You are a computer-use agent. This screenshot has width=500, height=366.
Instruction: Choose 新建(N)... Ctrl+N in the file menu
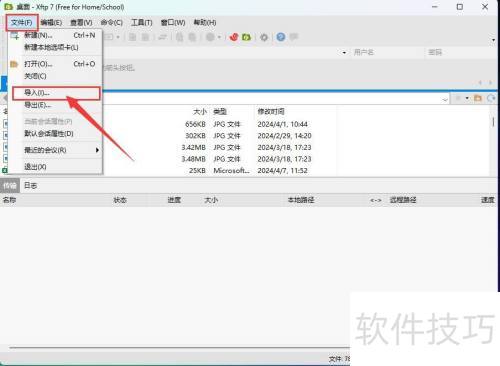pos(55,35)
